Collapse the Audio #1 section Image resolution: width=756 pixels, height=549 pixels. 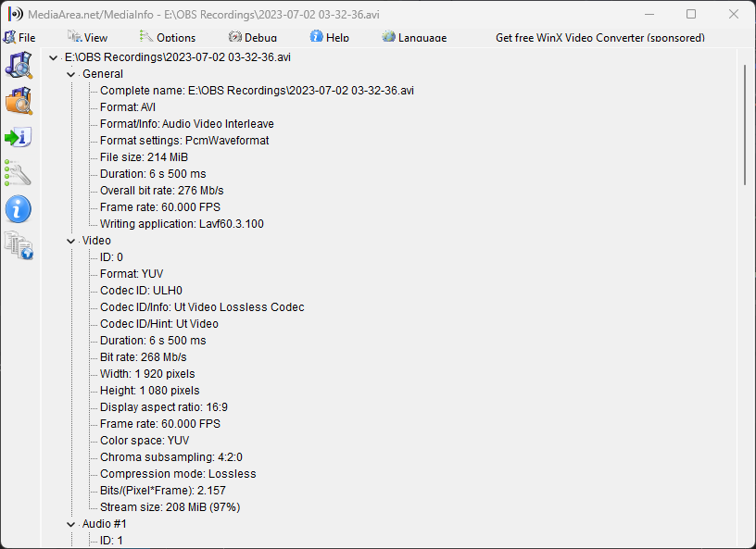71,523
